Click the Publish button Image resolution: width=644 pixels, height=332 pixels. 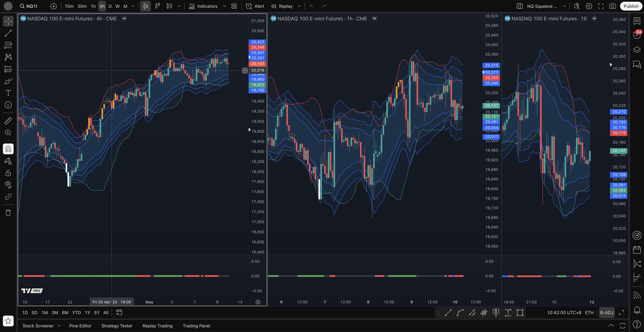point(631,6)
